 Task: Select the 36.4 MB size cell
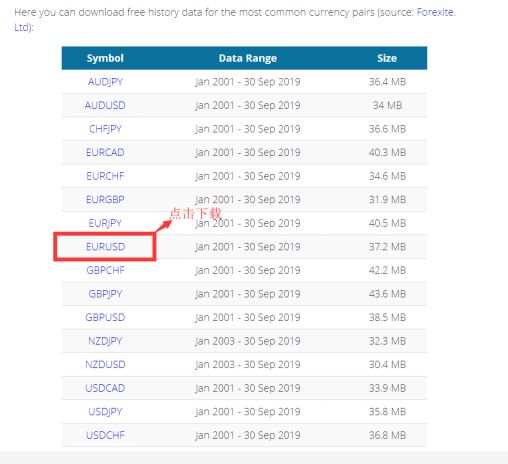387,82
